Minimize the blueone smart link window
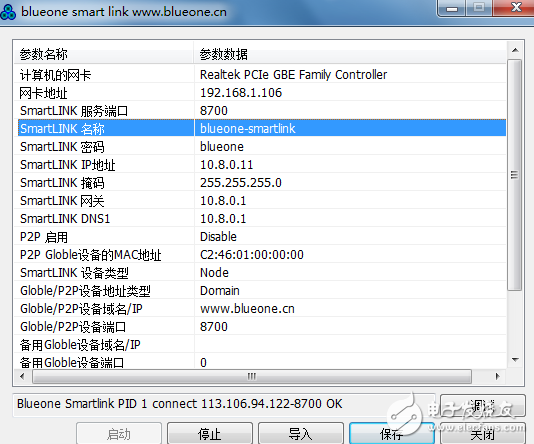 (x=452, y=8)
